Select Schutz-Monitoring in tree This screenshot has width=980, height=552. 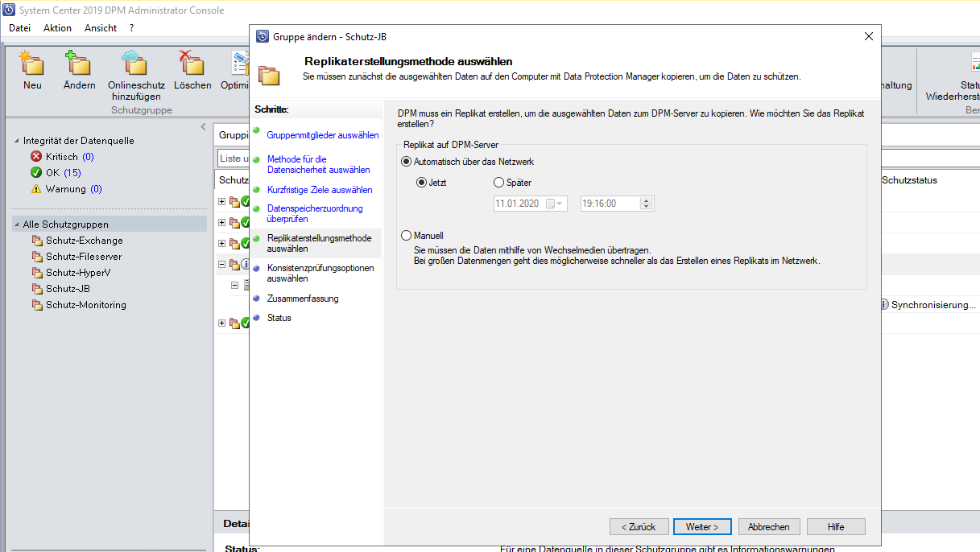[x=86, y=305]
